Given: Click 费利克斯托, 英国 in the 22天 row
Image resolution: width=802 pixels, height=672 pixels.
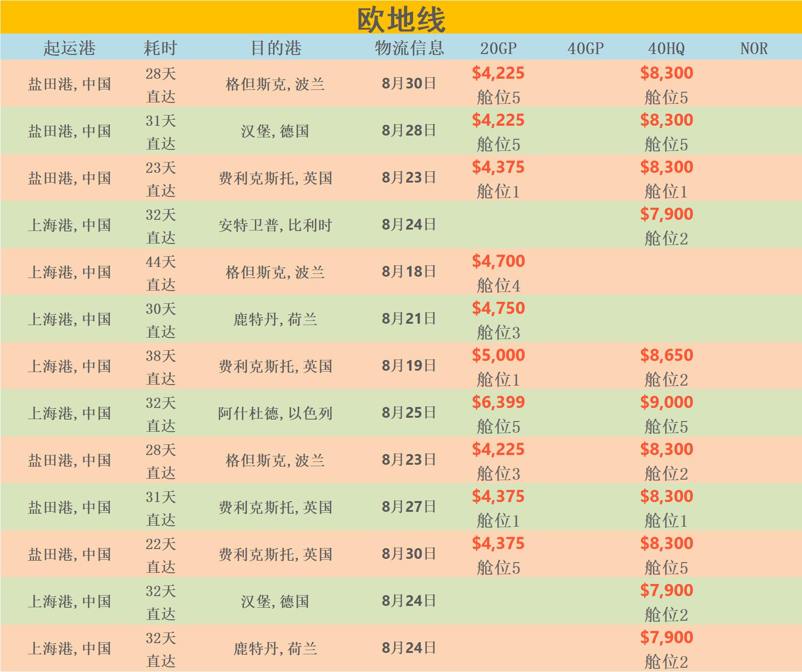Looking at the screenshot, I should coord(275,555).
